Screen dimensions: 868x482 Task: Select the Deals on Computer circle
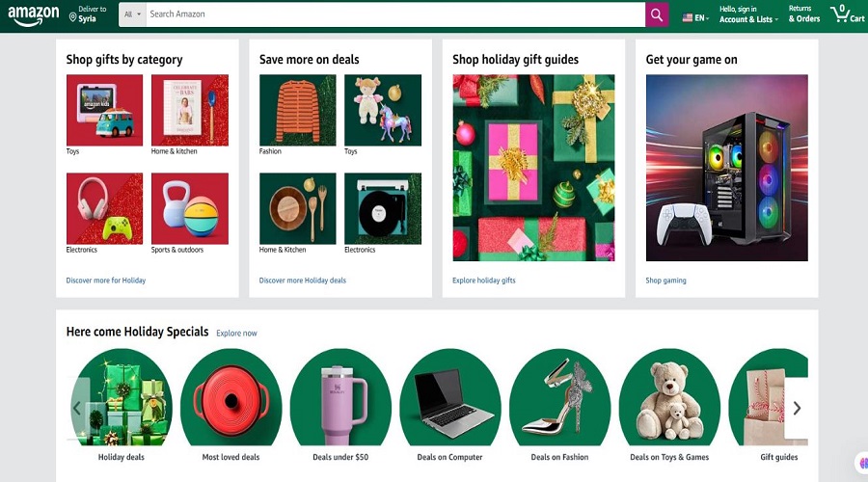449,397
